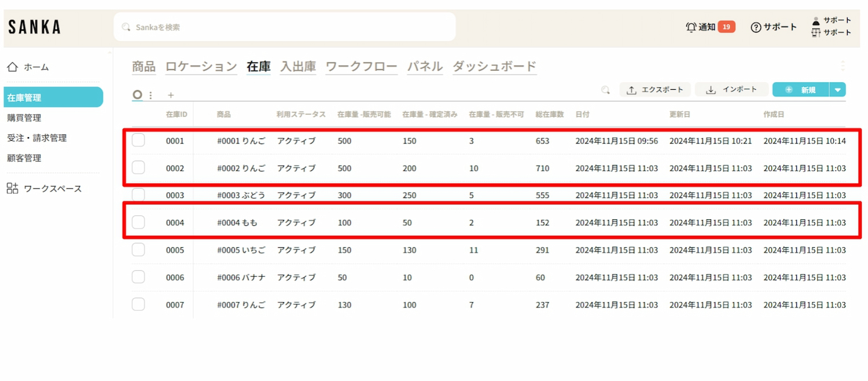Screen dimensions: 868x381
Task: Open ワークスペース grid icon in sidebar
Action: (13, 188)
